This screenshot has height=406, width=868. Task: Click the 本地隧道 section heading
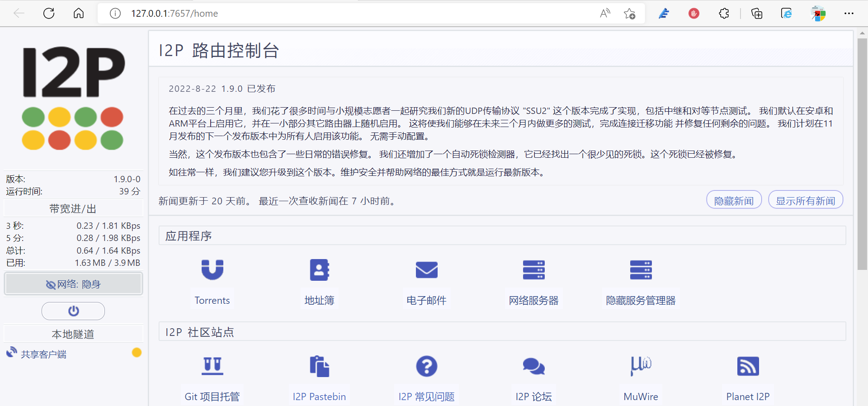click(73, 334)
